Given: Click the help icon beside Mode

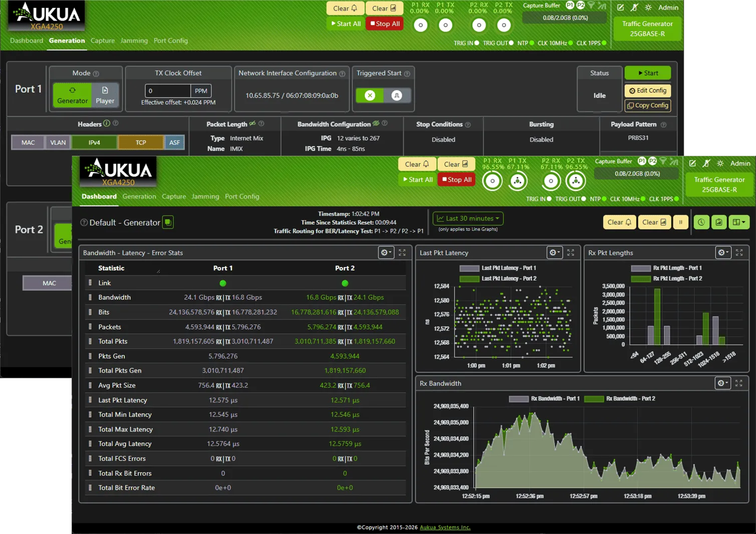Looking at the screenshot, I should 96,74.
